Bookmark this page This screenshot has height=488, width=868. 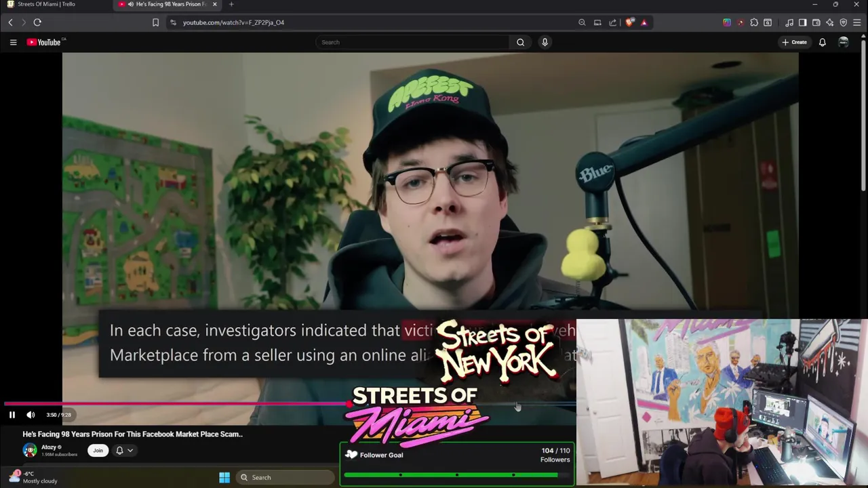click(155, 22)
